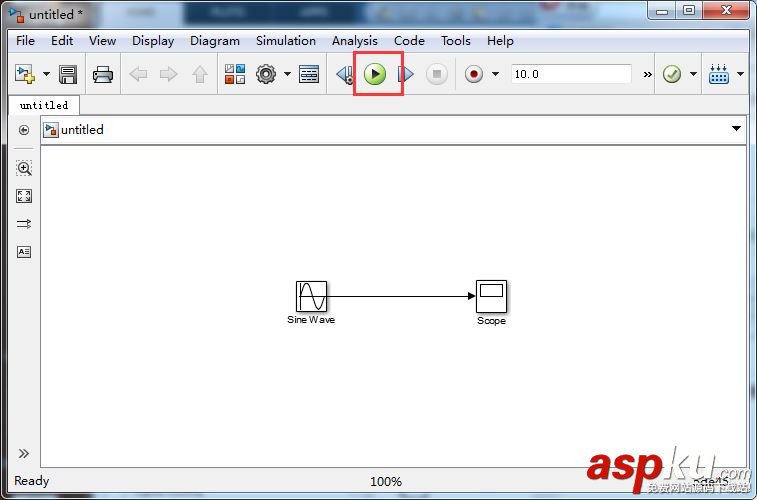The image size is (757, 500).
Task: Open the Tools menu
Action: (x=456, y=41)
